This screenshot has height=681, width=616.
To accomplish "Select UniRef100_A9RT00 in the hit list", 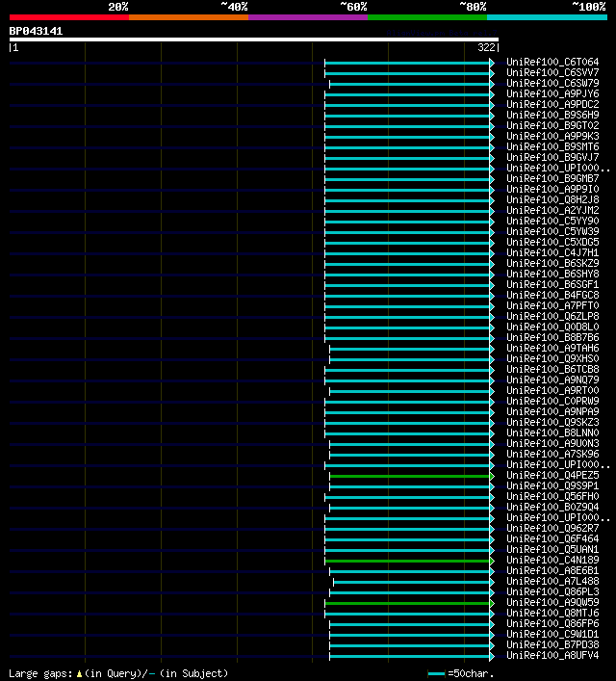I will coord(552,390).
